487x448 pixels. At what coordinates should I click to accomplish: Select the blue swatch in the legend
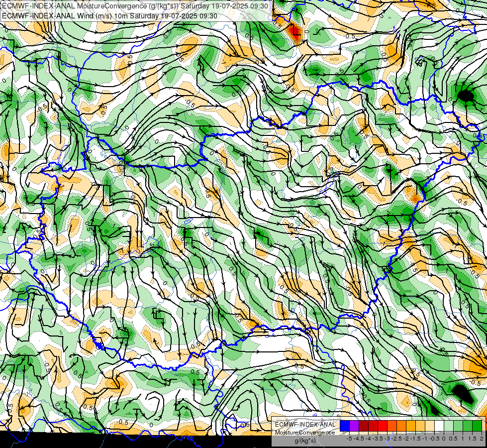[x=345, y=426]
